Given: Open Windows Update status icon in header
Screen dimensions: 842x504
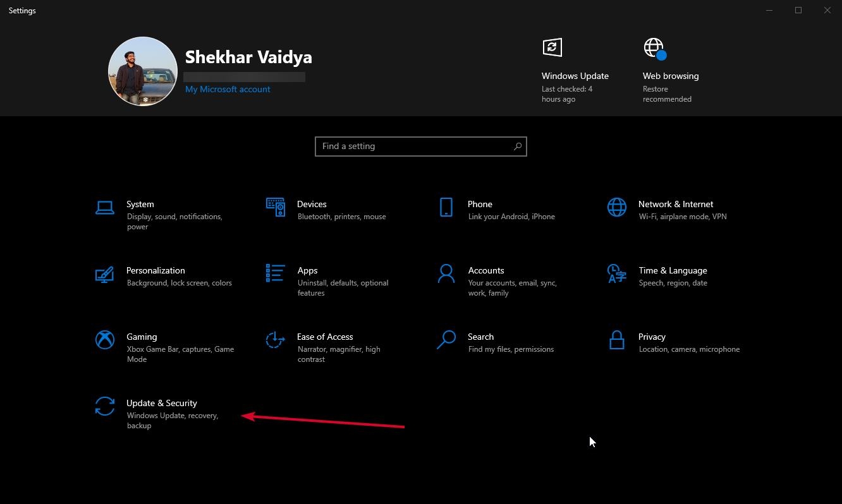Looking at the screenshot, I should [x=552, y=47].
